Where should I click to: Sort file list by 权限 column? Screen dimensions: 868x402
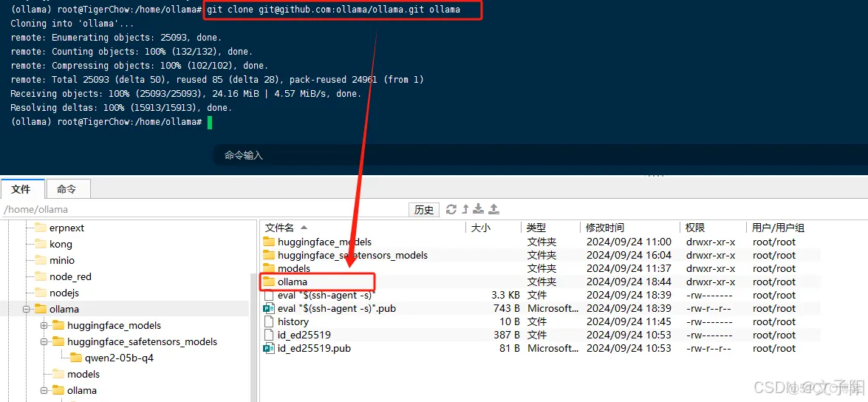(711, 228)
